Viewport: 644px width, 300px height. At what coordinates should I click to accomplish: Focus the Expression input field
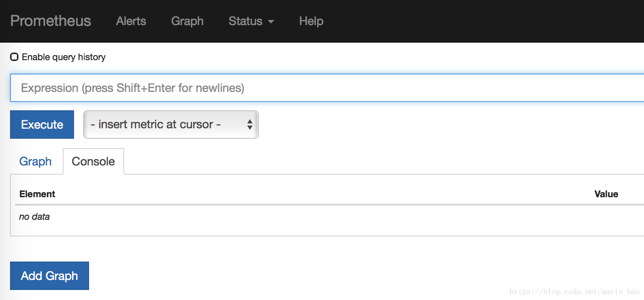click(327, 88)
